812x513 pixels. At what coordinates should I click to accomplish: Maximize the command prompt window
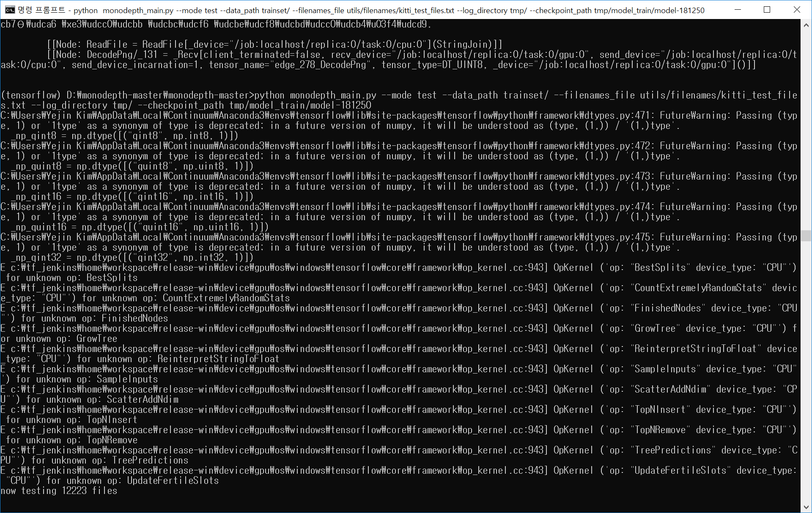click(x=767, y=10)
